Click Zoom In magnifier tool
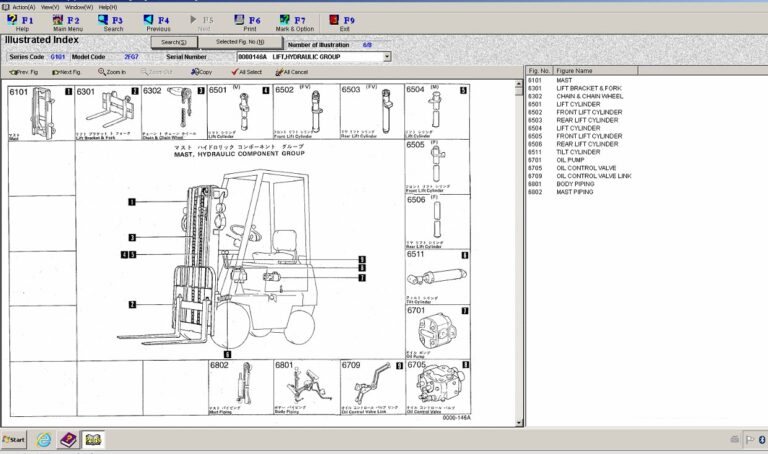This screenshot has width=768, height=454. click(x=112, y=72)
